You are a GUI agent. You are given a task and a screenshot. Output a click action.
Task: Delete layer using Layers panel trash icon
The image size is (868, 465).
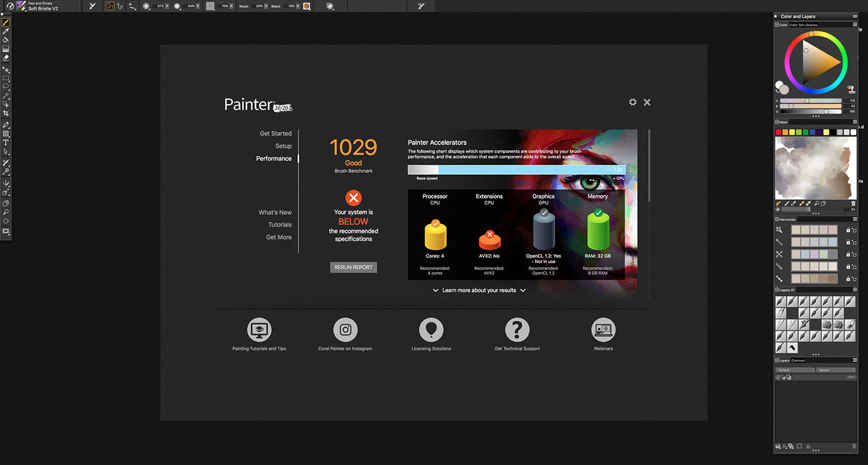point(854,446)
